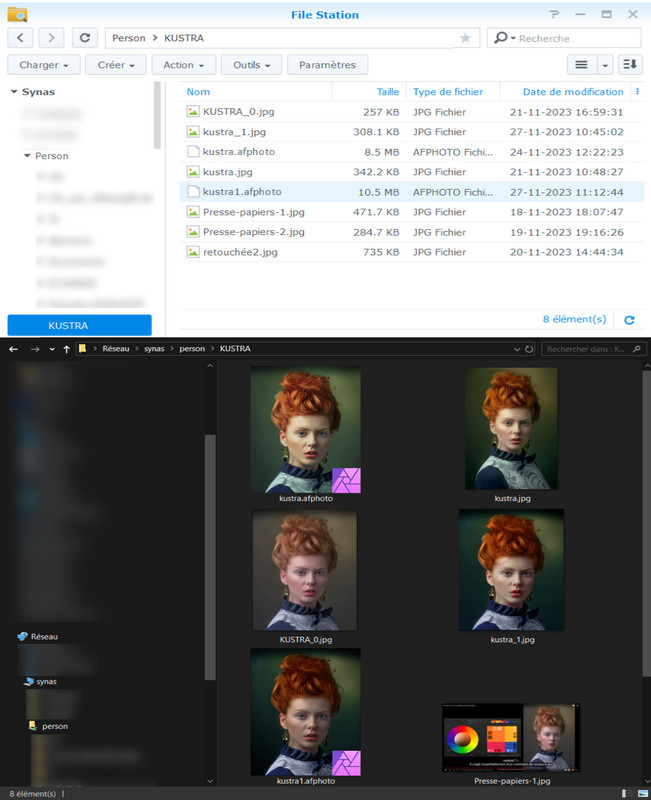Select the kustra1.afphoto file row

411,192
